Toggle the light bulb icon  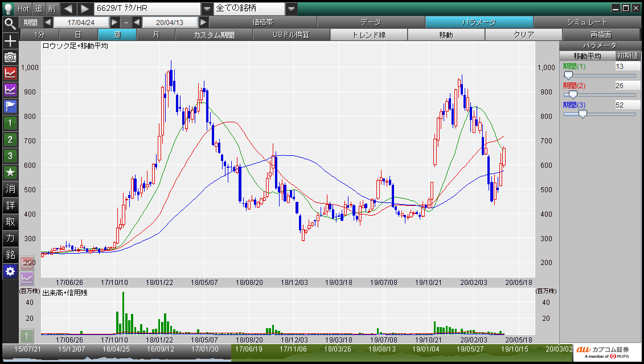[8, 9]
